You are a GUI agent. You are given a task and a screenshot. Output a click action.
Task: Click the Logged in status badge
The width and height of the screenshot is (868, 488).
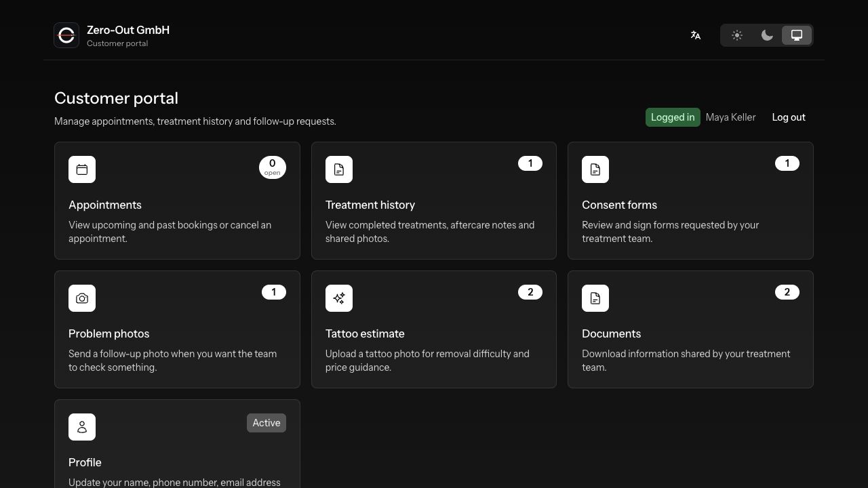(x=673, y=117)
